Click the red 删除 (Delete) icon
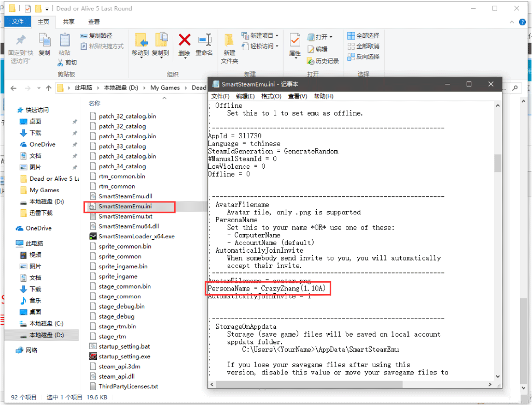532x405 pixels. [184, 40]
